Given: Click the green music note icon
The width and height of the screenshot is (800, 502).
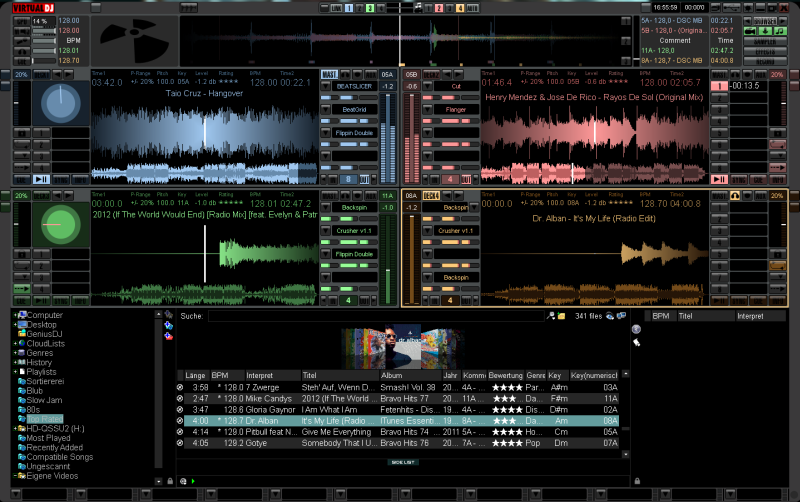Looking at the screenshot, I should [781, 31].
